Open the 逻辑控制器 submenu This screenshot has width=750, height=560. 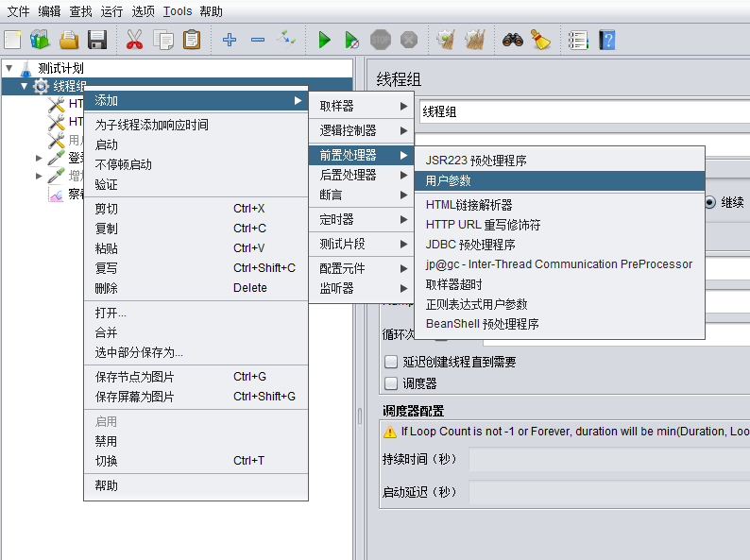coord(362,130)
